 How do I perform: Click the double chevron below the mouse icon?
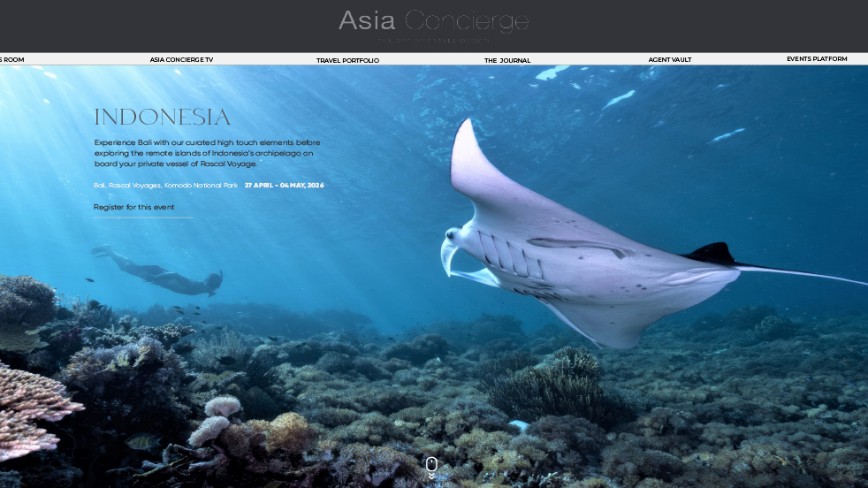pyautogui.click(x=431, y=477)
